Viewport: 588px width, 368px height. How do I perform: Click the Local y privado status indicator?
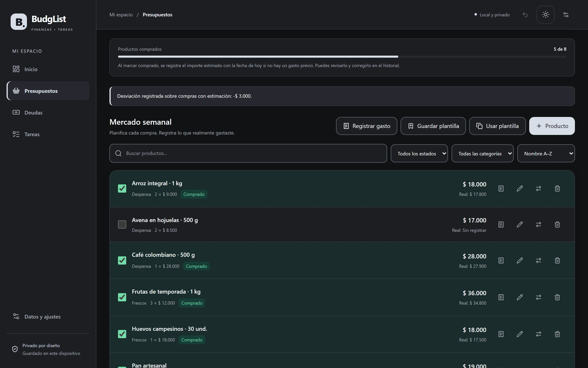coord(492,15)
